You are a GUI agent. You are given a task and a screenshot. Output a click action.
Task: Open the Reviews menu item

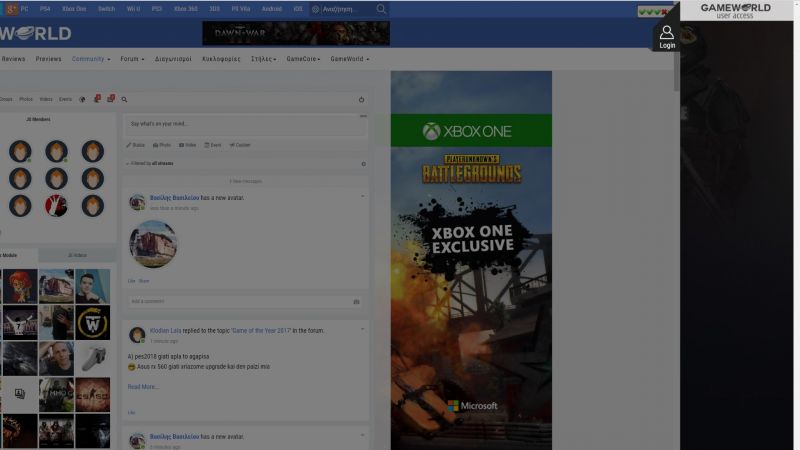(13, 59)
